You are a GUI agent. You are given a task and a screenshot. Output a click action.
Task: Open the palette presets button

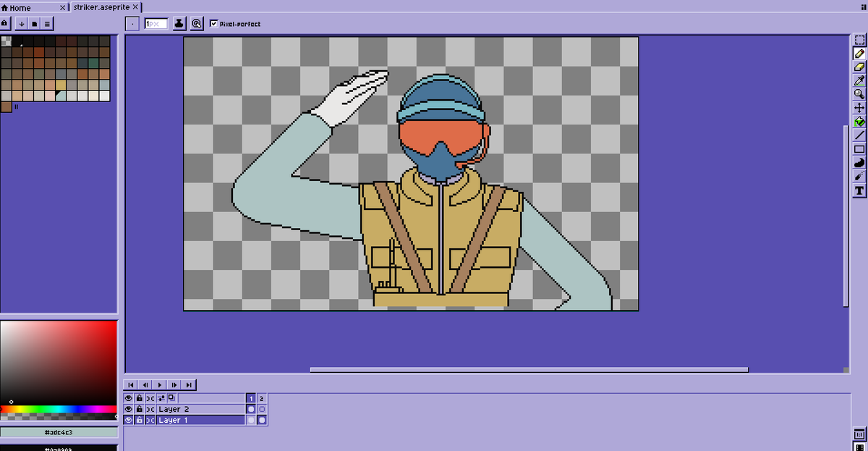(34, 23)
